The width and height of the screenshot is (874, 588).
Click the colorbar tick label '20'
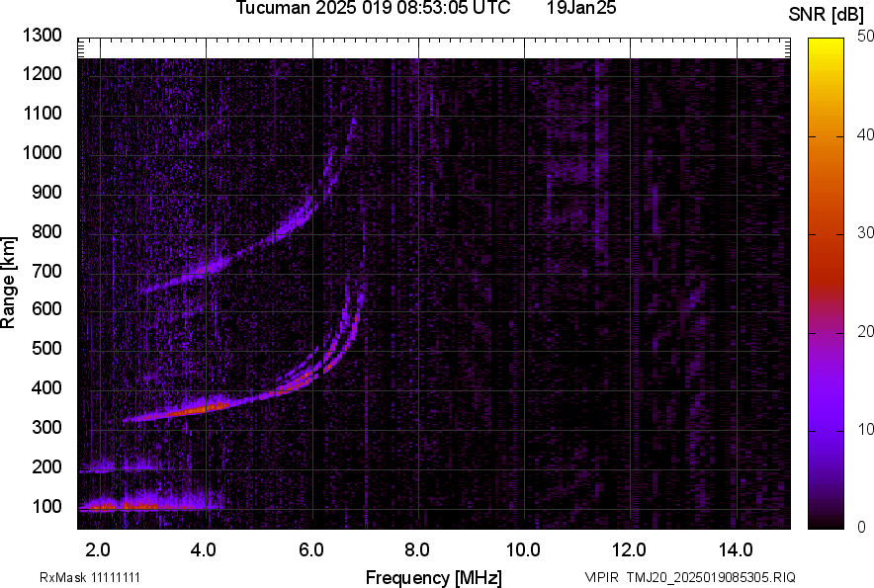[x=865, y=332]
